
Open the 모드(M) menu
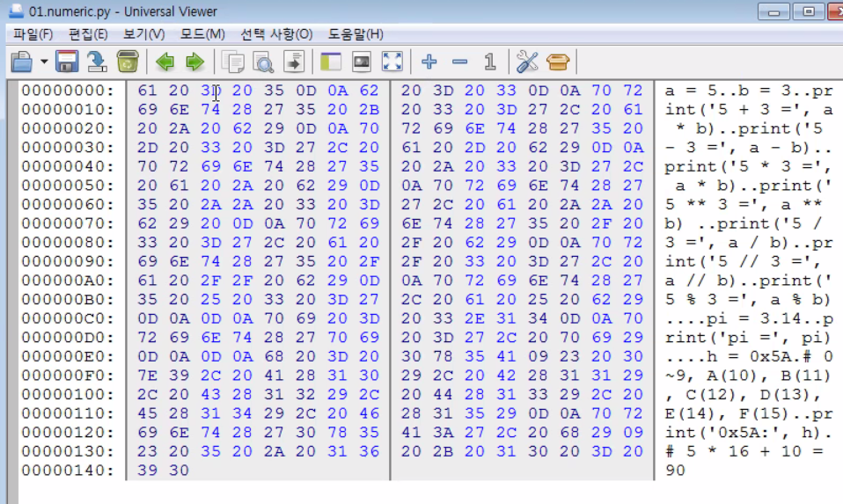(202, 34)
